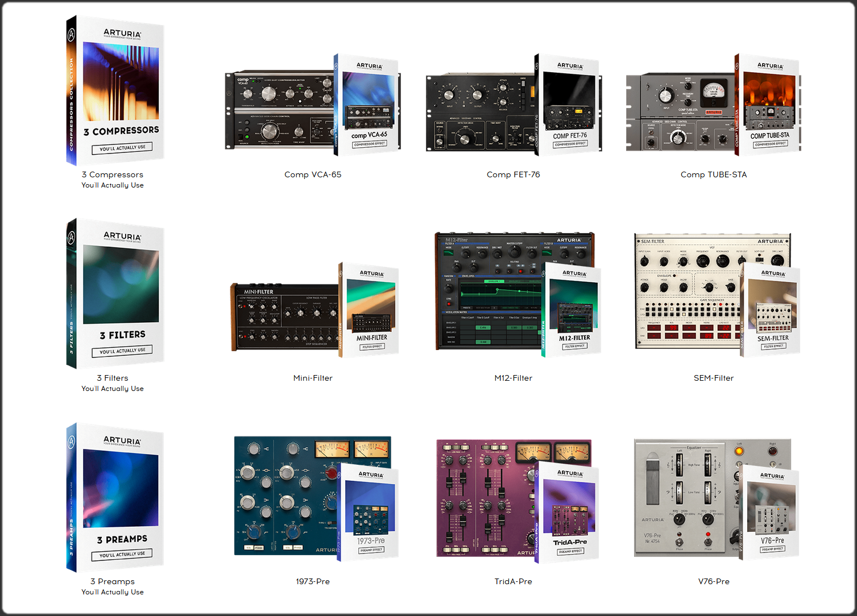
Task: Click 'You'll Actually Use' under 3 Compressors
Action: pos(113,185)
